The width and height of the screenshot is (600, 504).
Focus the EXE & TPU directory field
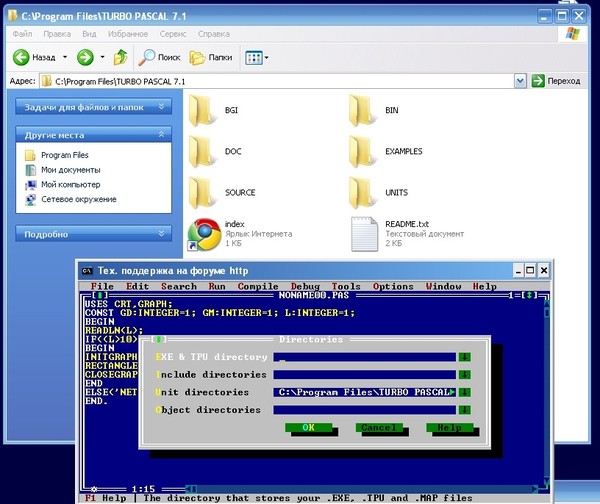point(365,357)
